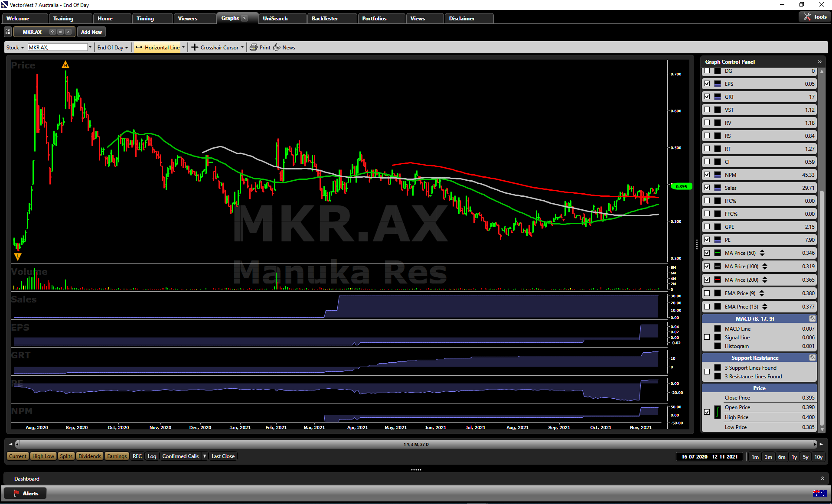Click the candlestick price style icon
Viewport: 832px width, 504px height.
pos(717,412)
